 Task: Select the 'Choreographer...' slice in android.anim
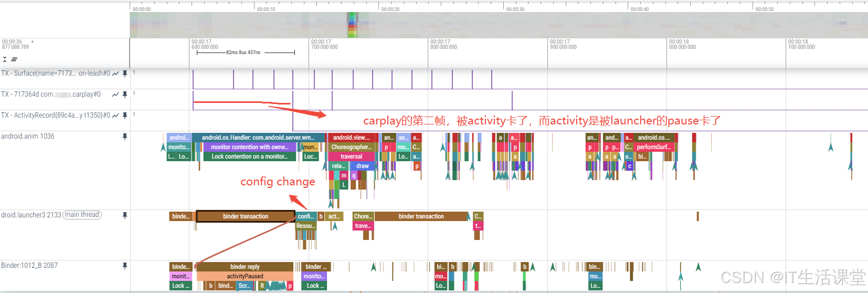351,147
